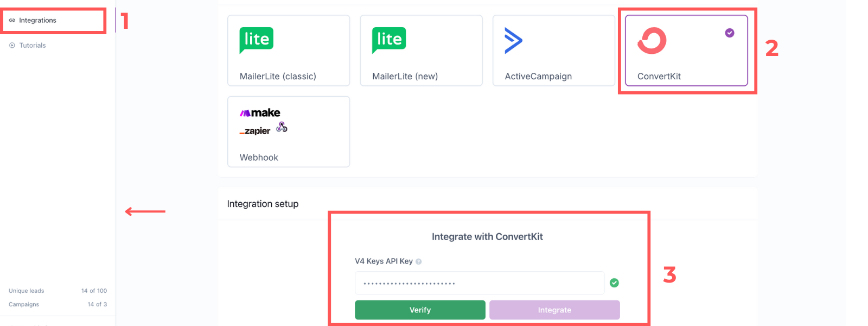
Task: Click the V4 Keys API Key help icon
Action: pos(418,262)
